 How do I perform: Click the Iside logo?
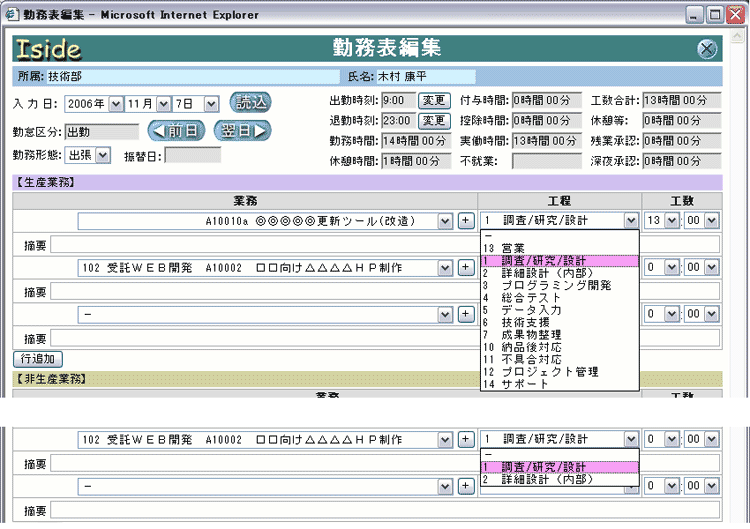[x=48, y=49]
